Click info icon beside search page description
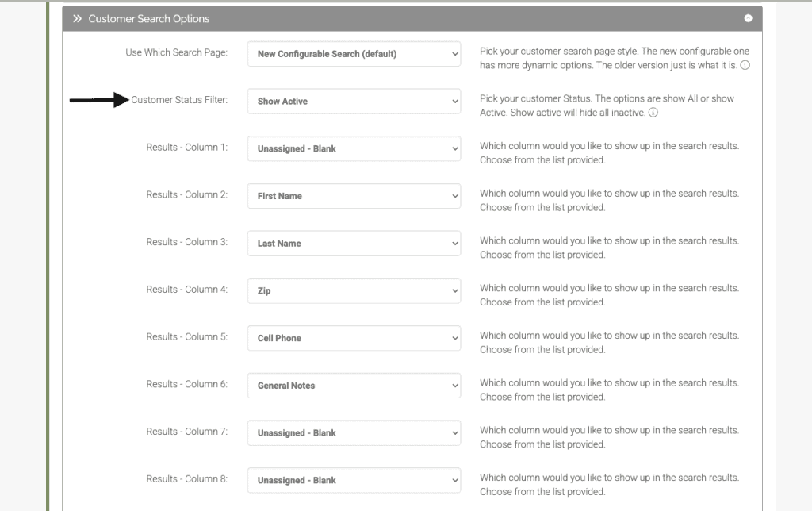This screenshot has height=511, width=812. pos(745,66)
